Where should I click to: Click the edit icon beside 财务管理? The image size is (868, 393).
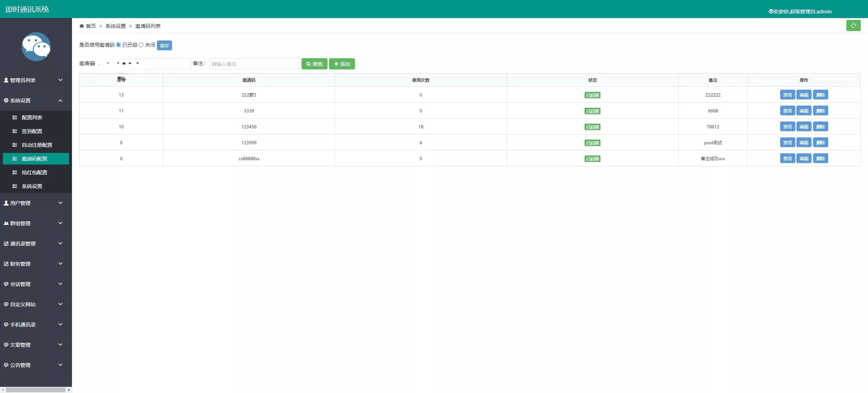(6, 264)
